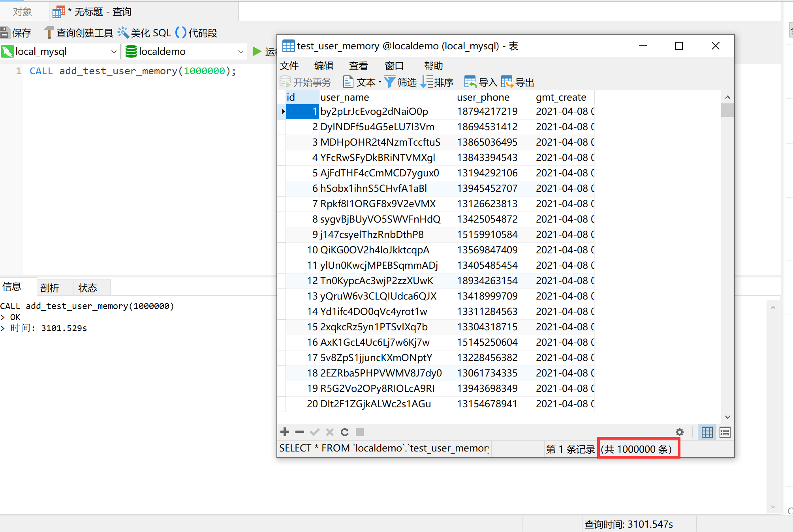This screenshot has width=793, height=532.
Task: Open the Edit (编辑) menu
Action: point(323,66)
